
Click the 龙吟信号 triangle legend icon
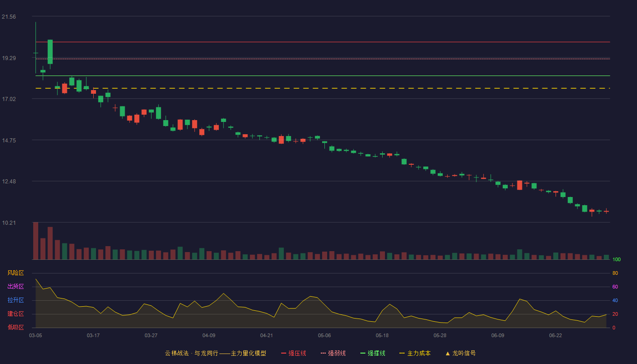point(447,353)
